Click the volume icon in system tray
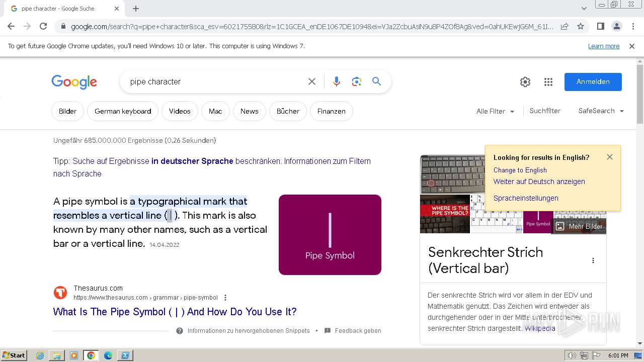The image size is (644, 362). click(572, 355)
